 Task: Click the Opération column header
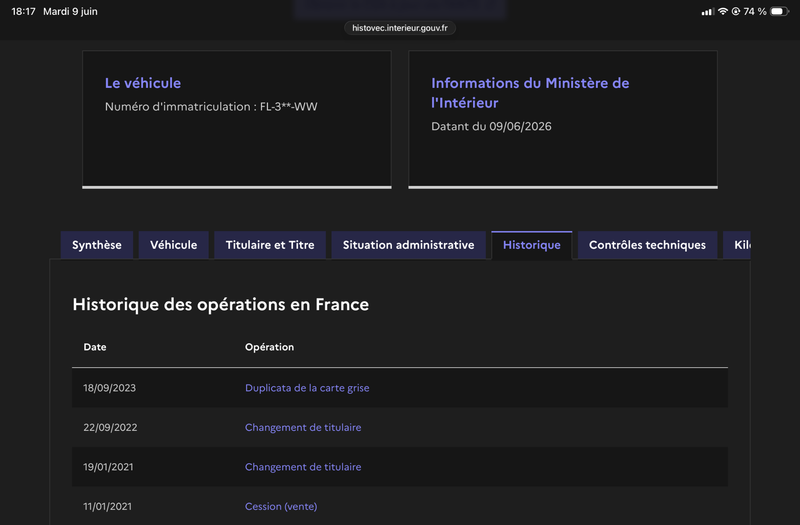pyautogui.click(x=269, y=347)
